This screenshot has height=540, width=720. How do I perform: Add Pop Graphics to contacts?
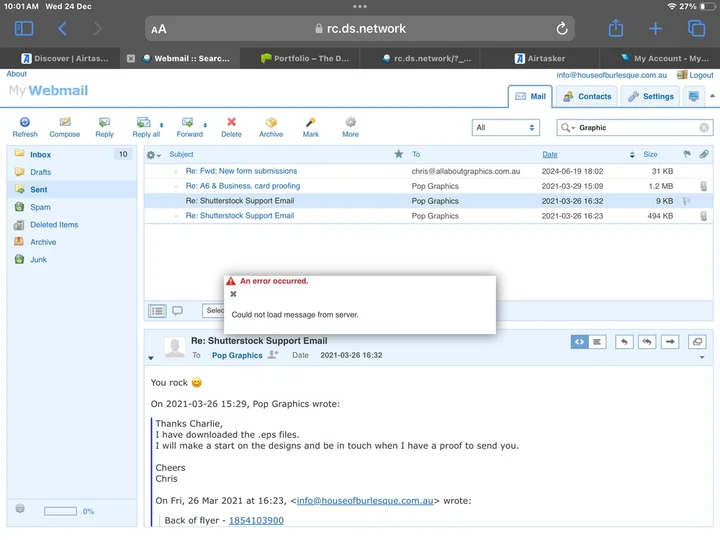pos(273,354)
